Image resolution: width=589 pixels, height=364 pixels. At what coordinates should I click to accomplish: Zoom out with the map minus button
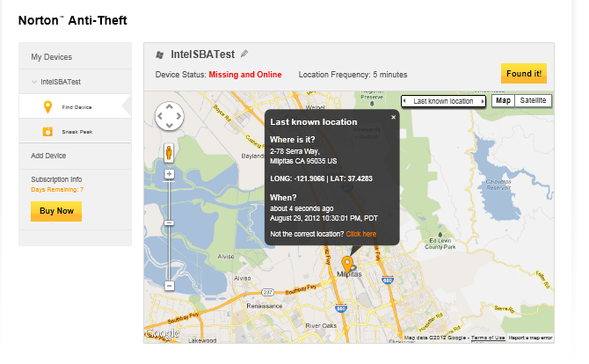click(x=169, y=286)
